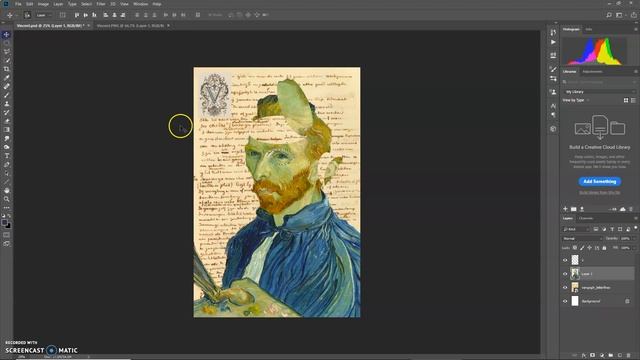Switch to the Info tab beside Histogram
Viewport: 640px width, 360px height.
pos(589,29)
